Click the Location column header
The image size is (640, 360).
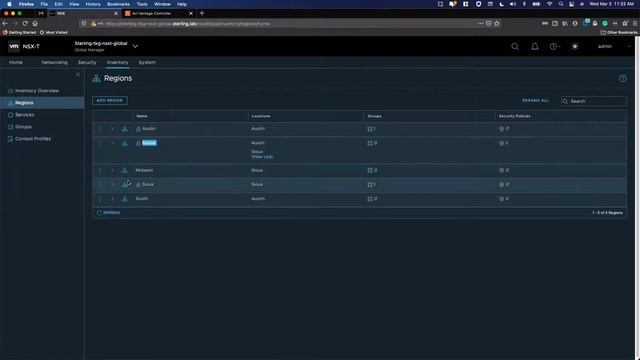click(261, 116)
